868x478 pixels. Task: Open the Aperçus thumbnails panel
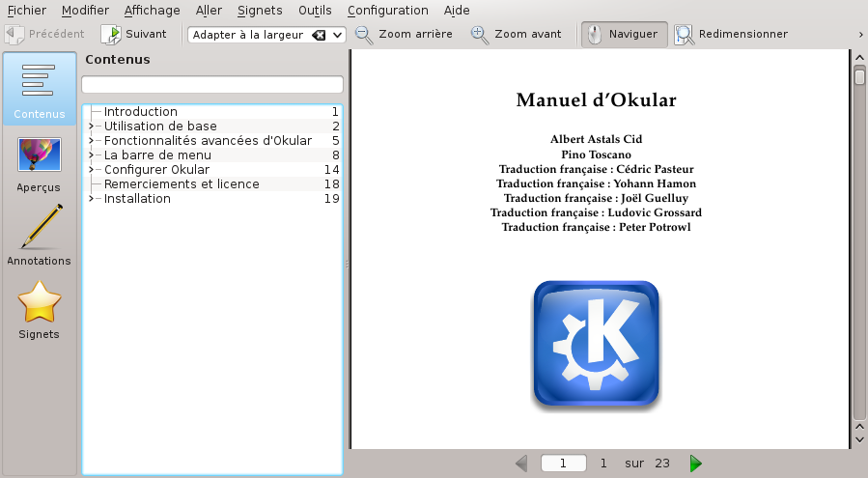39,164
